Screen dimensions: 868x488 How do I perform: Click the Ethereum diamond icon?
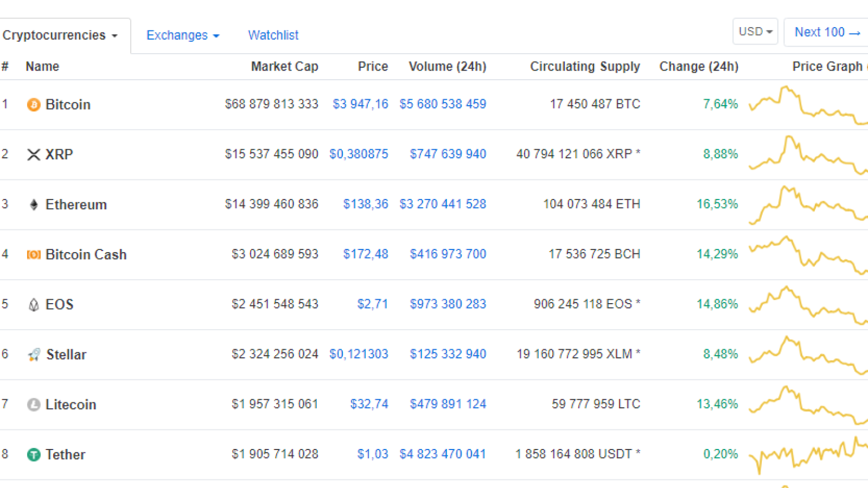pos(34,204)
